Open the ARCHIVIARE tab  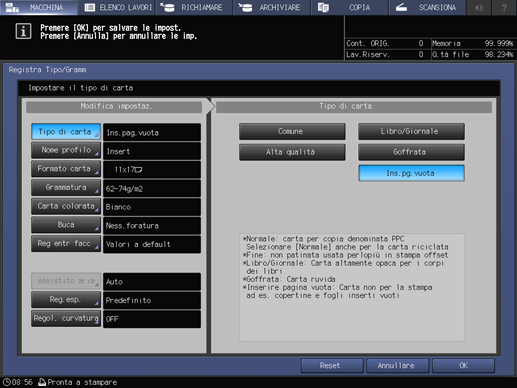pos(272,7)
